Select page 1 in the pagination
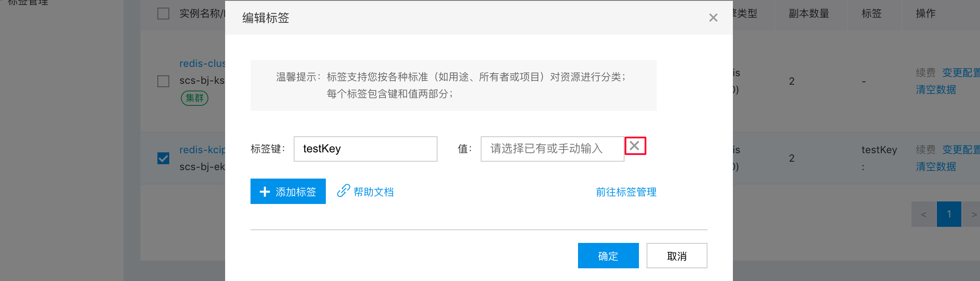980x281 pixels. [949, 214]
